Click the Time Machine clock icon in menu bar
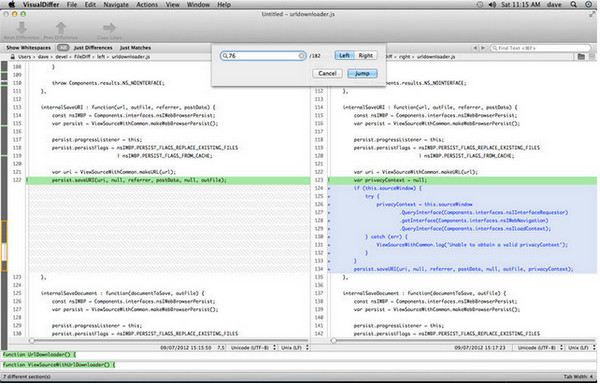 pyautogui.click(x=479, y=5)
